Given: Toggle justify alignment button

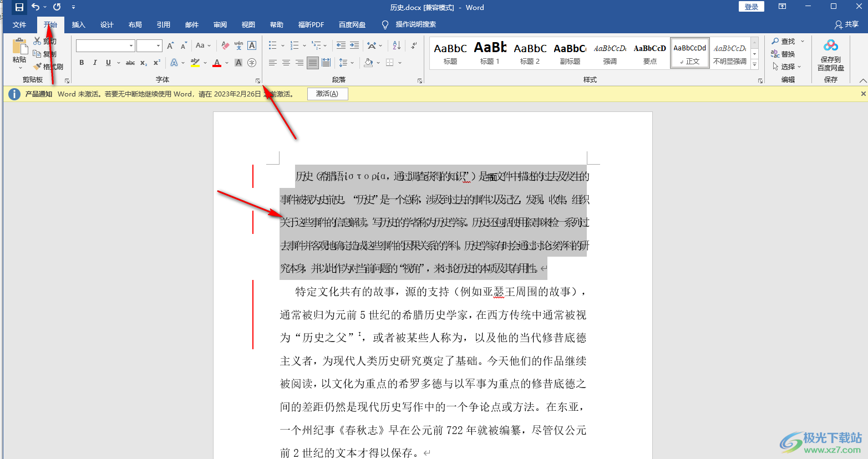Looking at the screenshot, I should tap(313, 63).
